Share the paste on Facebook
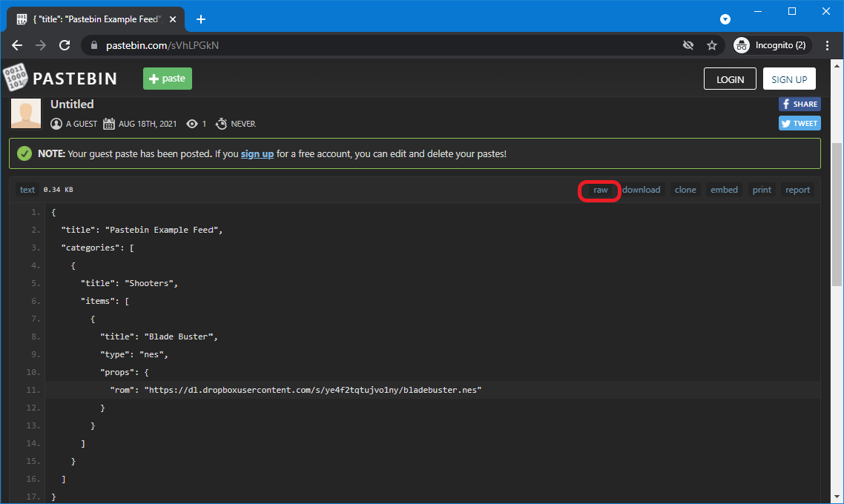 click(x=800, y=104)
